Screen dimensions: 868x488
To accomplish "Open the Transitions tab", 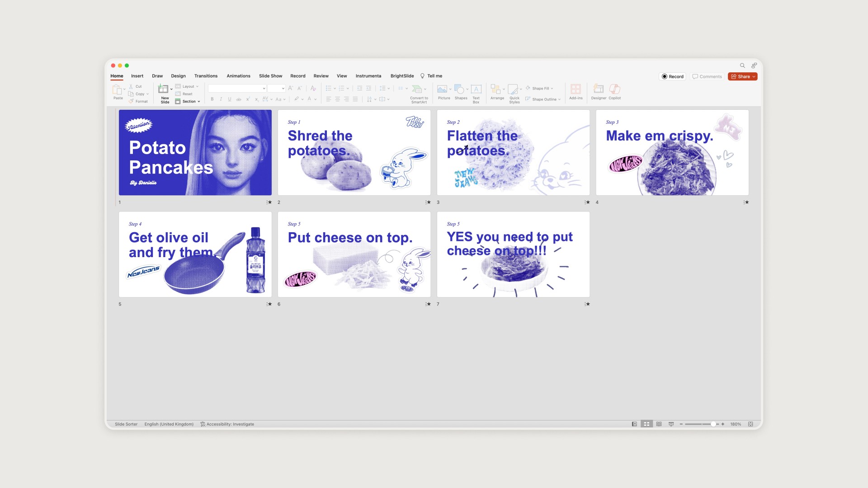I will 206,76.
